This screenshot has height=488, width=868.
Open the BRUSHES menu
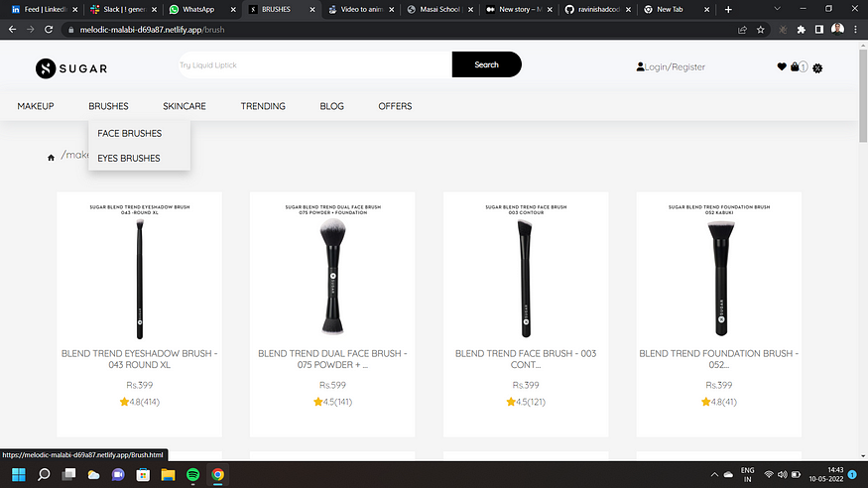click(108, 106)
